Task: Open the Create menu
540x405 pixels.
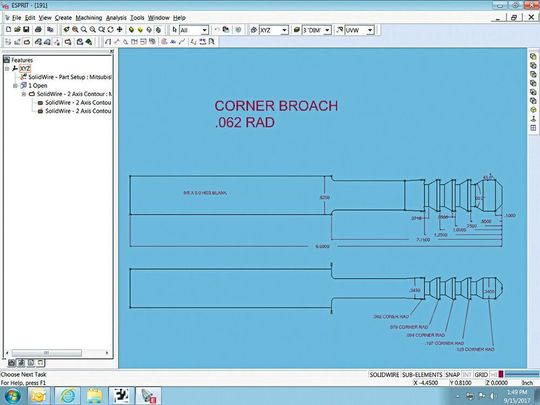Action: (63, 18)
